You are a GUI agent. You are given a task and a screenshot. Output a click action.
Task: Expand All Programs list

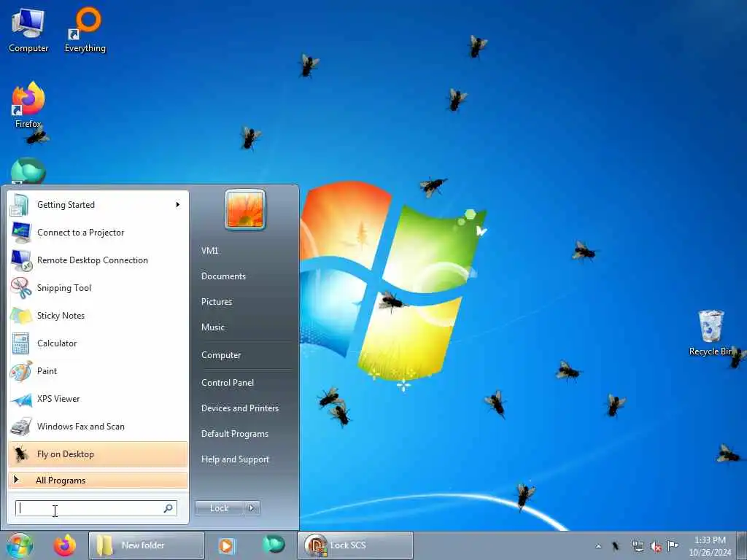point(98,481)
